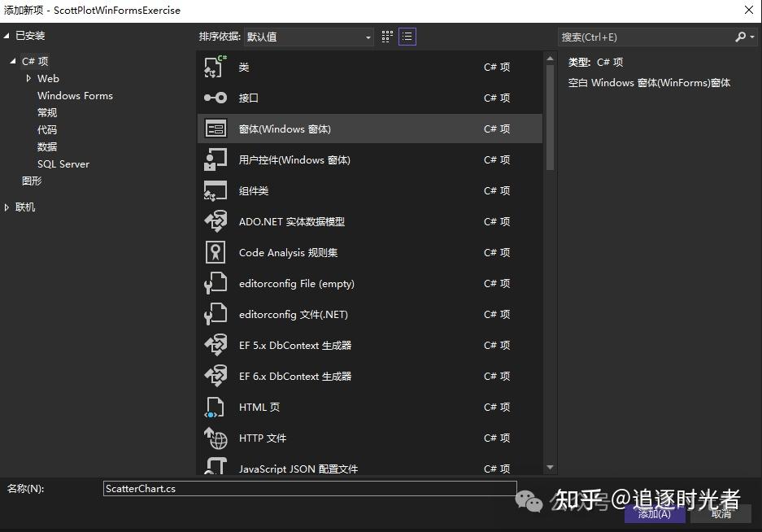Viewport: 762px width, 532px height.
Task: Click the 名称 filename input field
Action: 309,487
